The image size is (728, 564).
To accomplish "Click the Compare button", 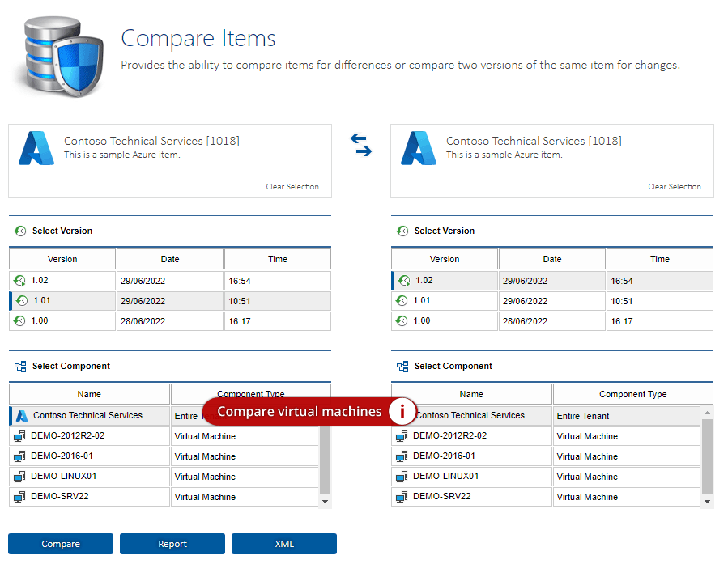I will [61, 544].
